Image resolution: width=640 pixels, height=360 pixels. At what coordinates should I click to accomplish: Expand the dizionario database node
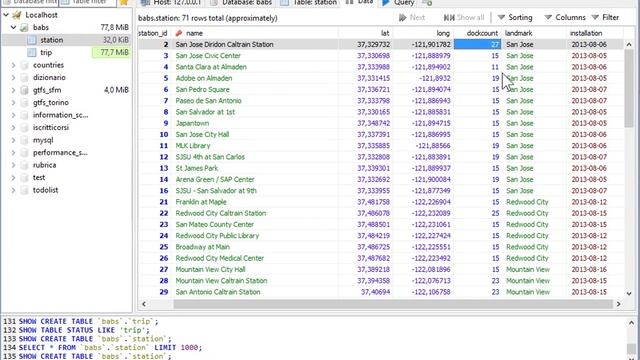pyautogui.click(x=13, y=78)
